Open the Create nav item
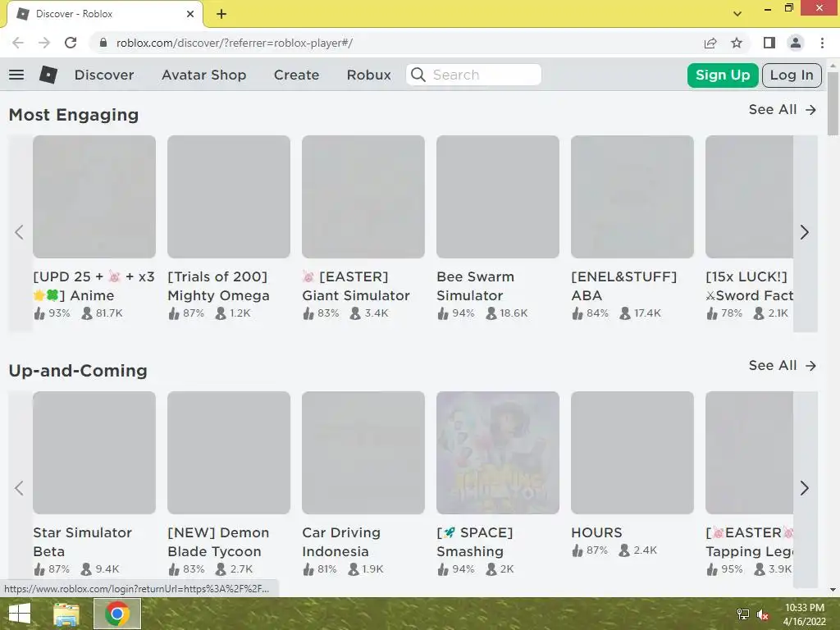840x630 pixels. tap(296, 75)
